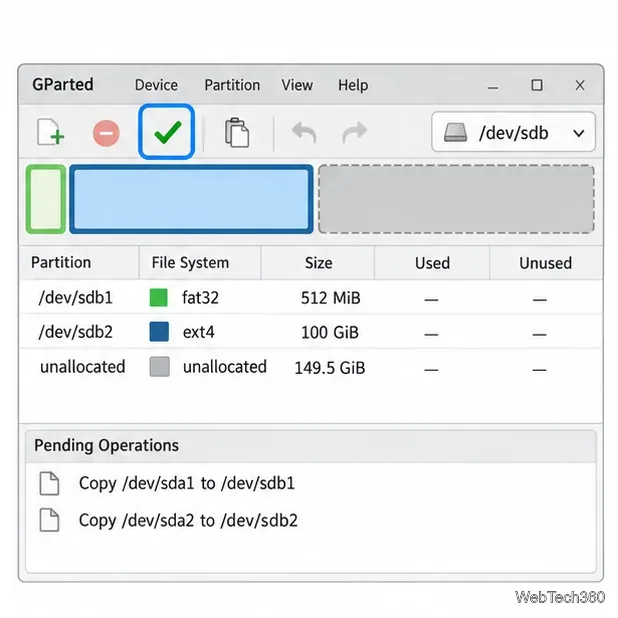Open the Partition menu
Viewport: 618px width, 618px height.
tap(232, 85)
